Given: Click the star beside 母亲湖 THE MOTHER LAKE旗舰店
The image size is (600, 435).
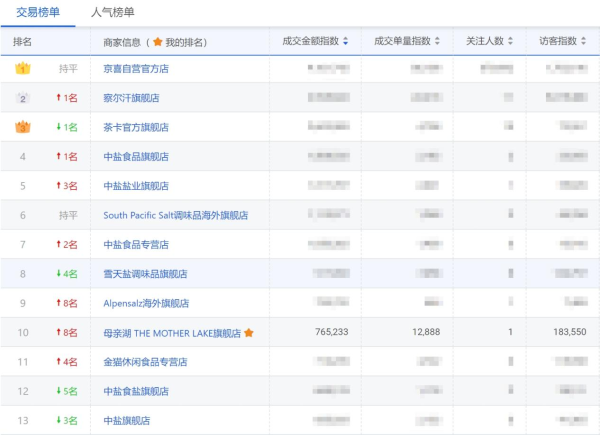Looking at the screenshot, I should click(249, 333).
